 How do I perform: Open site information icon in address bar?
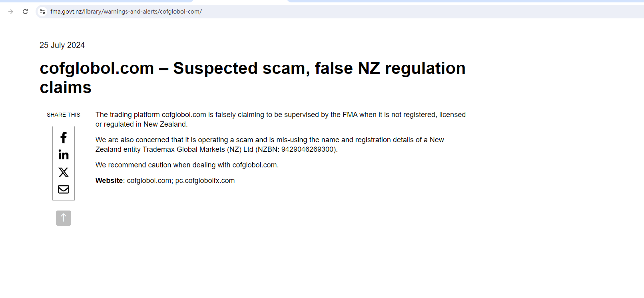pyautogui.click(x=42, y=12)
